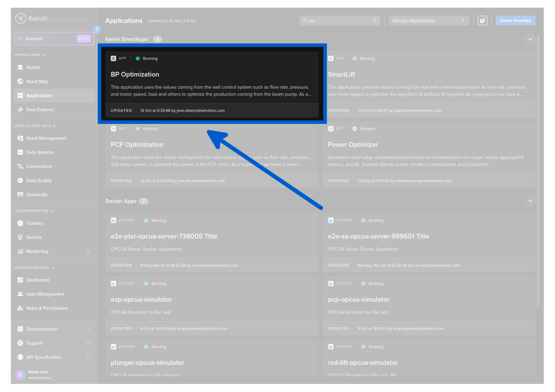Click the settings gear icon beside Sort

tap(482, 21)
